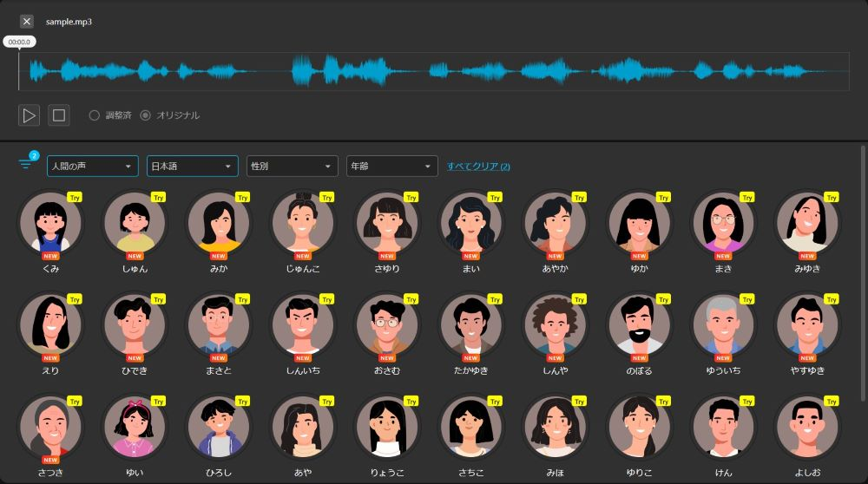Viewport: 868px width, 484px height.
Task: Click Try badge on くみ
Action: click(x=75, y=198)
